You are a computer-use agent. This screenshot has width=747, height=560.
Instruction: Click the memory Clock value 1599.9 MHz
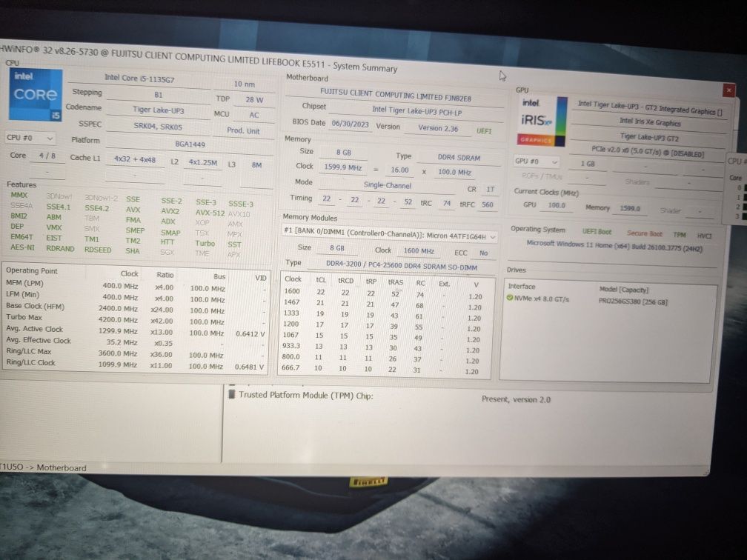[342, 167]
